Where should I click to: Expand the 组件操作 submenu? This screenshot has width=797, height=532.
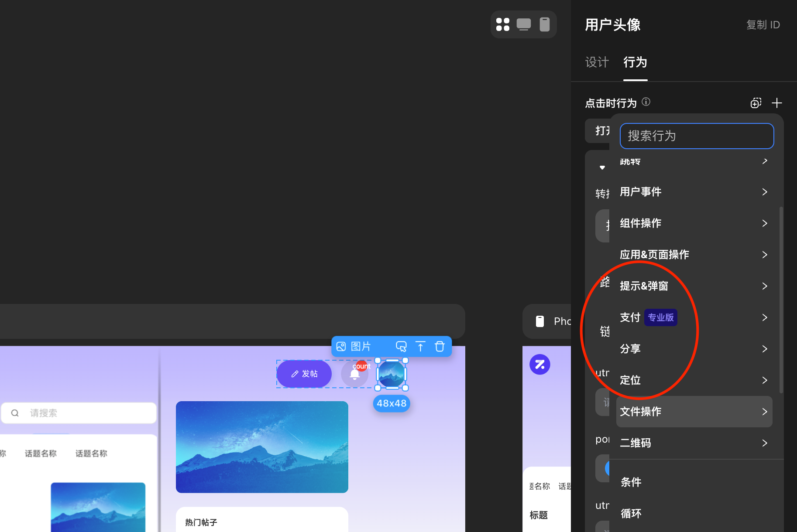point(694,223)
